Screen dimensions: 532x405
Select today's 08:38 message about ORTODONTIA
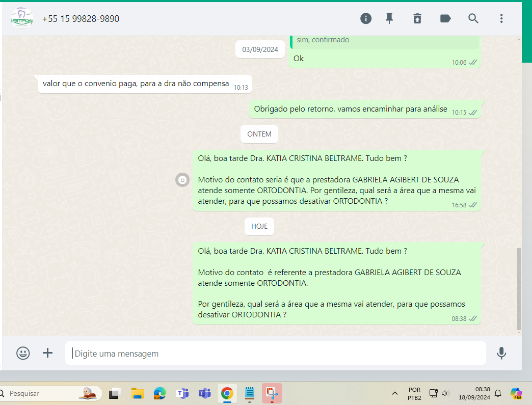pyautogui.click(x=337, y=284)
